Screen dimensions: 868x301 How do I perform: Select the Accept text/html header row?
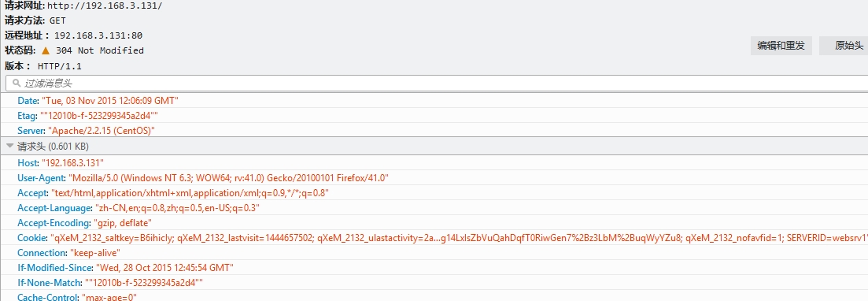coord(434,193)
